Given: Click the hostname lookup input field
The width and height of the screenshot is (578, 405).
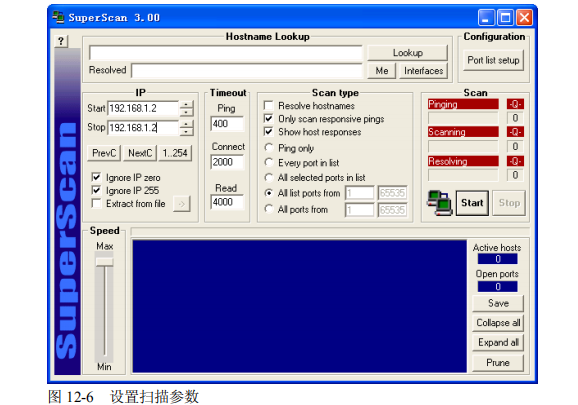Looking at the screenshot, I should [226, 53].
